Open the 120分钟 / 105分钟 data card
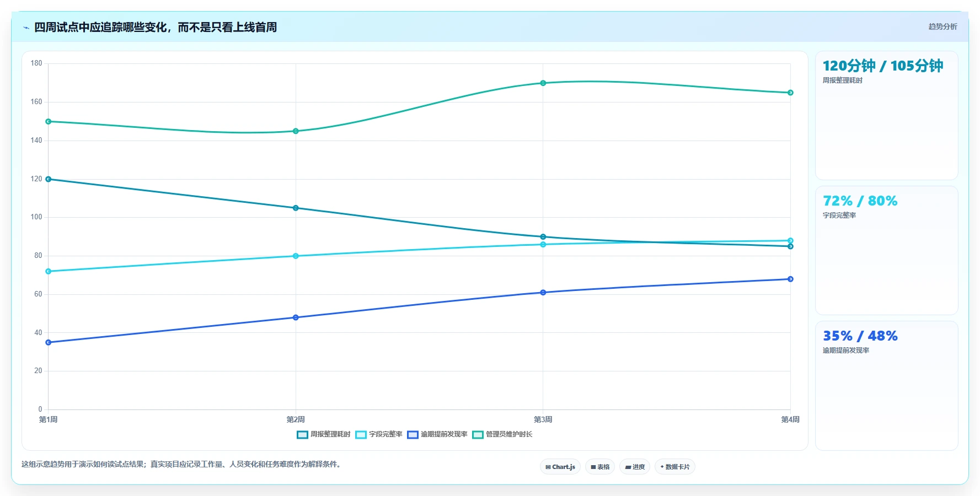This screenshot has height=496, width=980. click(x=887, y=116)
